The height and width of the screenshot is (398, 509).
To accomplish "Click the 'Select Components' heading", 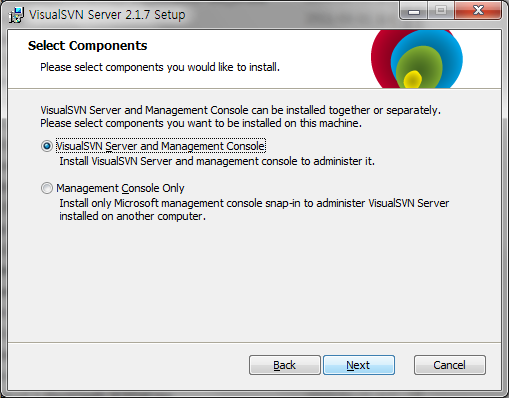I will tap(87, 46).
